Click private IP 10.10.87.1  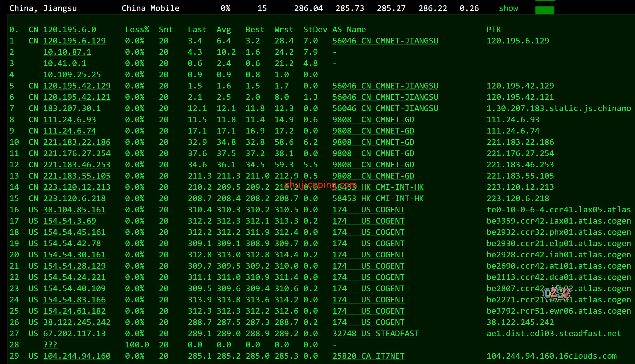pos(67,52)
